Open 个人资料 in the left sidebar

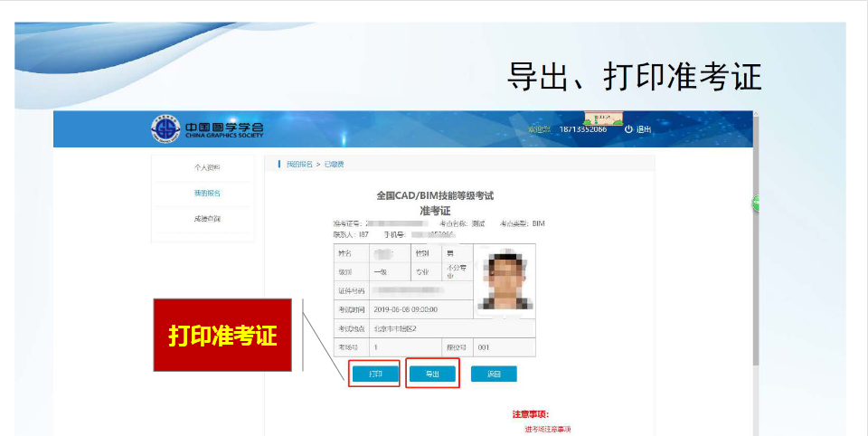(x=207, y=167)
